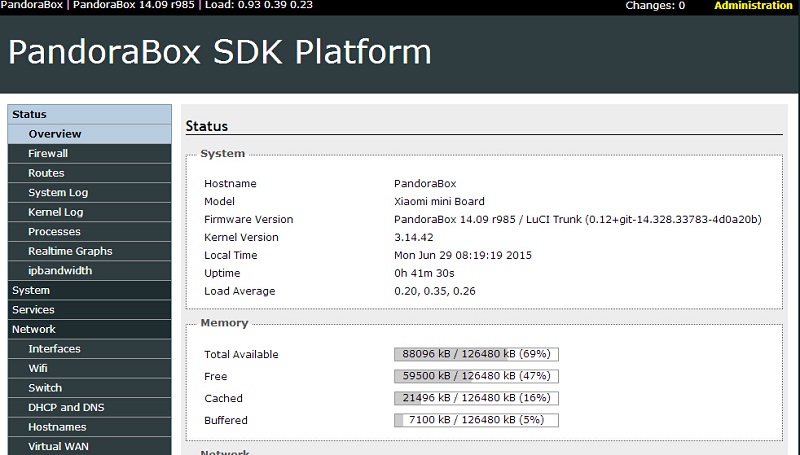View the Kernel Log
Viewport: 800px width, 455px height.
pyautogui.click(x=89, y=212)
